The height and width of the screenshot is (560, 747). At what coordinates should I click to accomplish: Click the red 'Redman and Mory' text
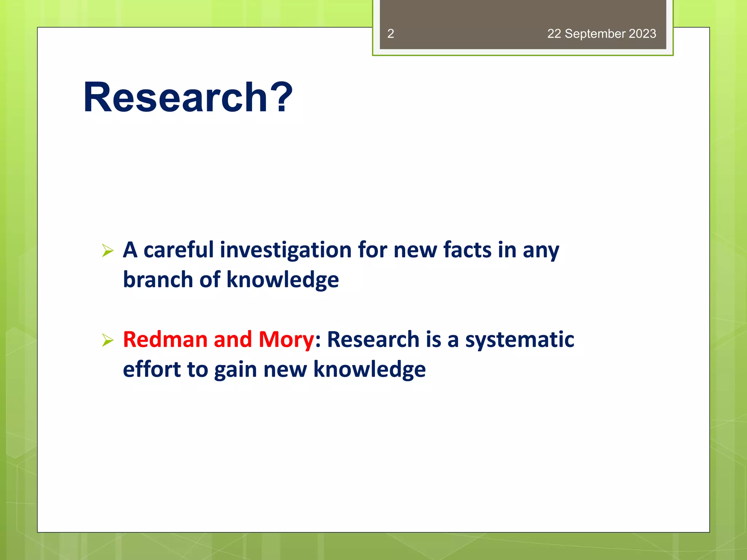[218, 339]
